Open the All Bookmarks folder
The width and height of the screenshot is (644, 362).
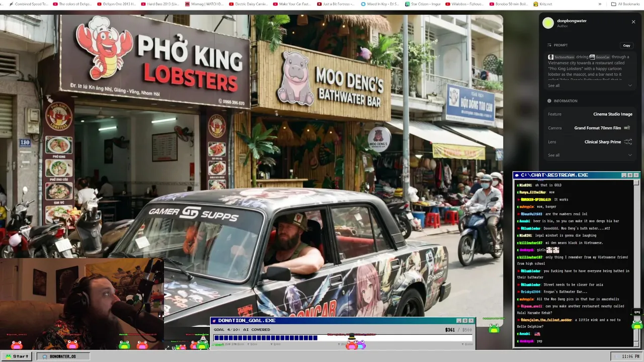click(x=625, y=4)
